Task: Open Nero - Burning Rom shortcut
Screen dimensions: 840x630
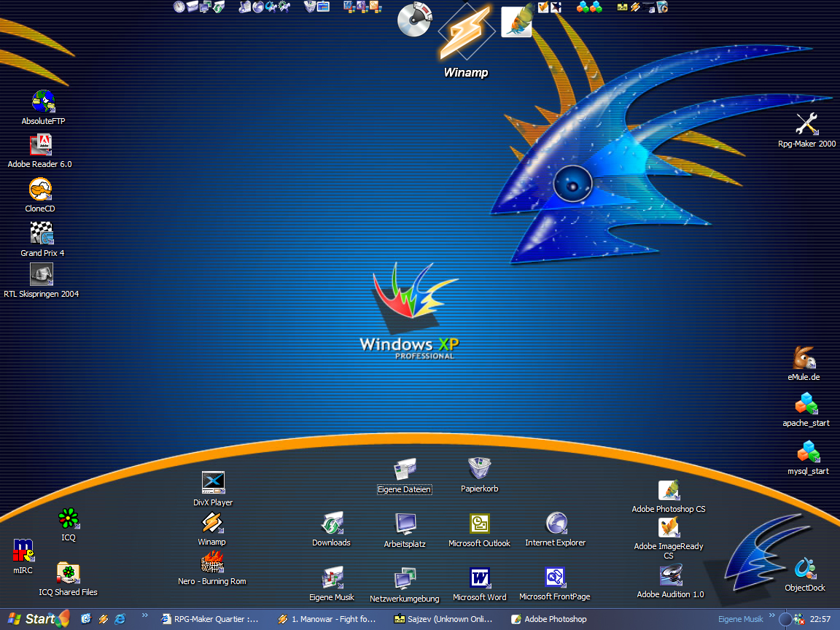Action: click(212, 562)
